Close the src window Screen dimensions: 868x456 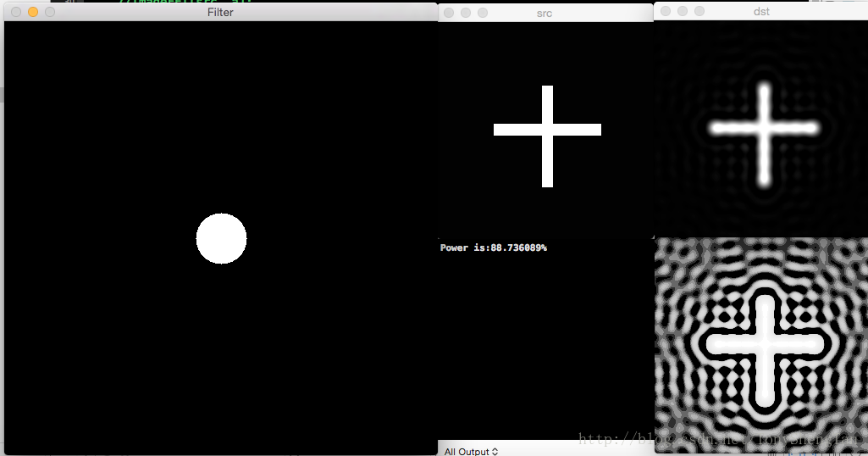coord(449,13)
